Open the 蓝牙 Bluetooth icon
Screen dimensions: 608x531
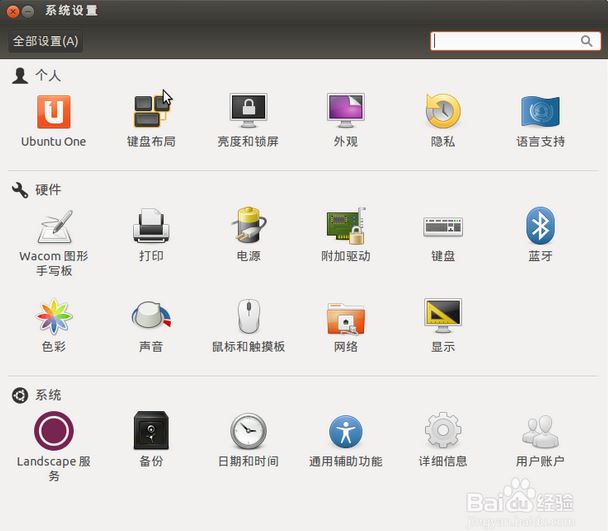point(540,226)
